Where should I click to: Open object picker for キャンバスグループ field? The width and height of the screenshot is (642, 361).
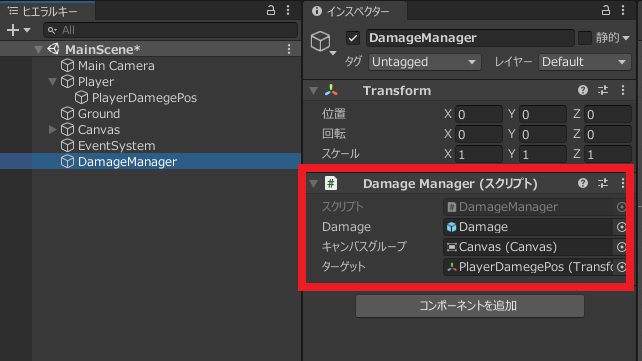coord(621,247)
